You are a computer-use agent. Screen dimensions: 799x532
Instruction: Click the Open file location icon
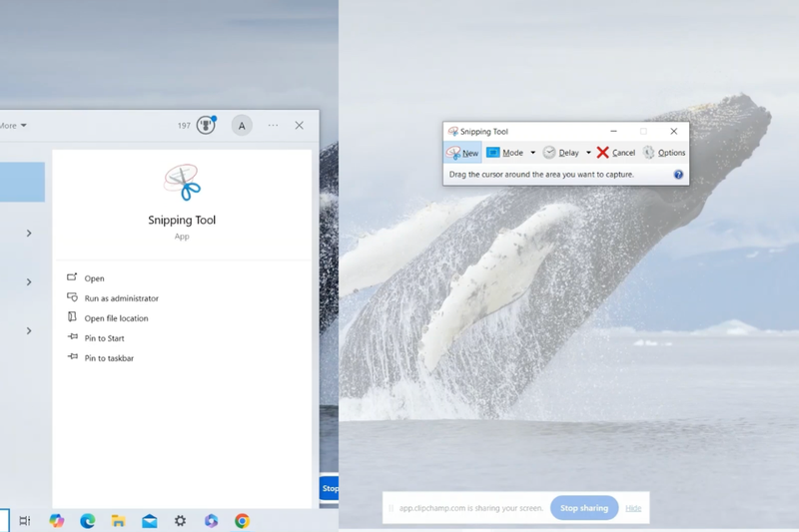pyautogui.click(x=72, y=316)
